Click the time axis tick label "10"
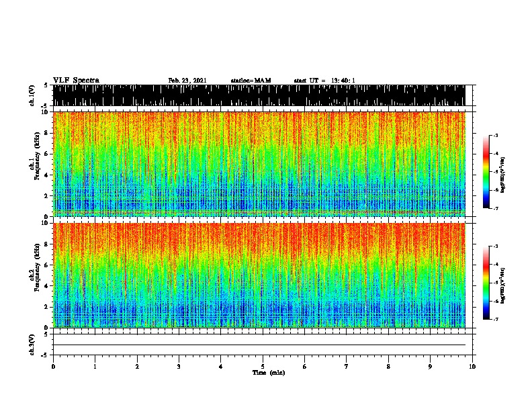The height and width of the screenshot is (411, 532). [x=472, y=367]
